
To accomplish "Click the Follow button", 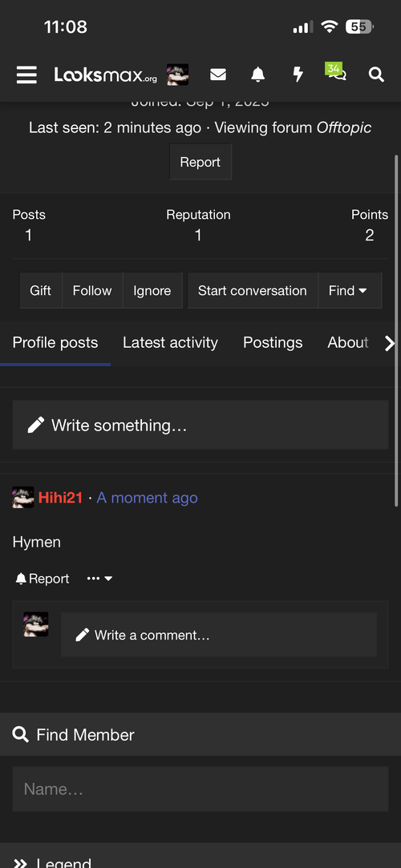I will (92, 291).
